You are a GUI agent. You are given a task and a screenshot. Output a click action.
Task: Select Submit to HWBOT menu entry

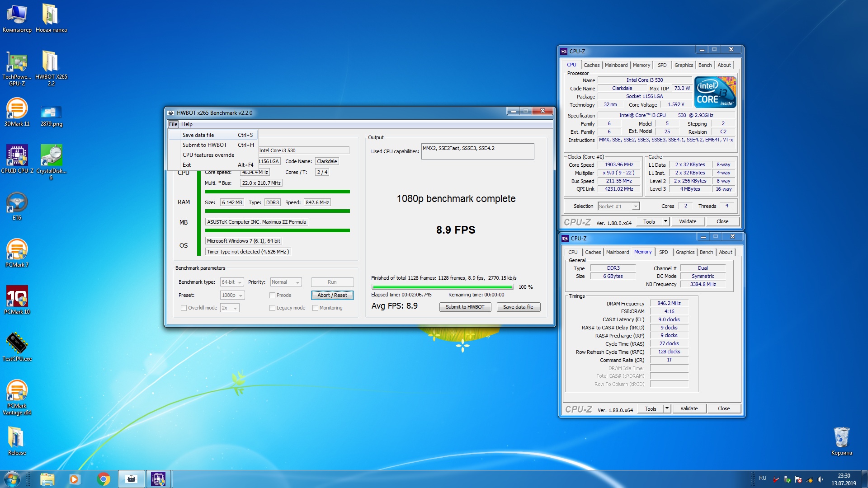click(x=213, y=145)
